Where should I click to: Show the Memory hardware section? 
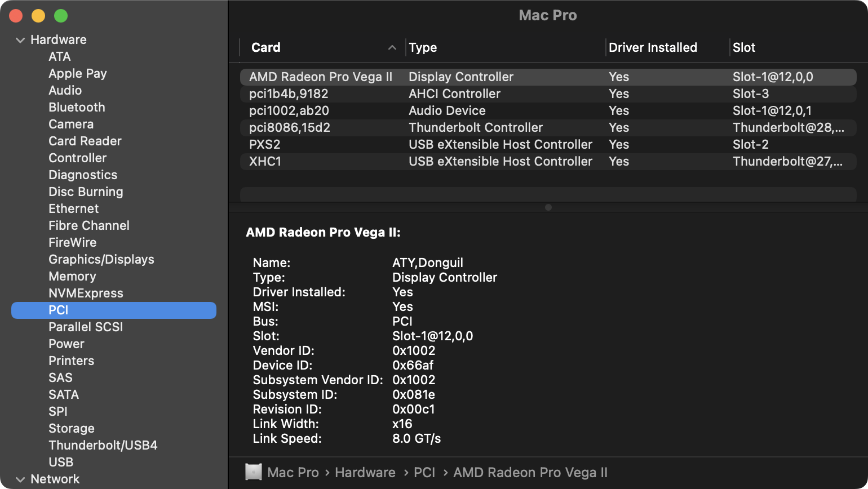click(72, 276)
